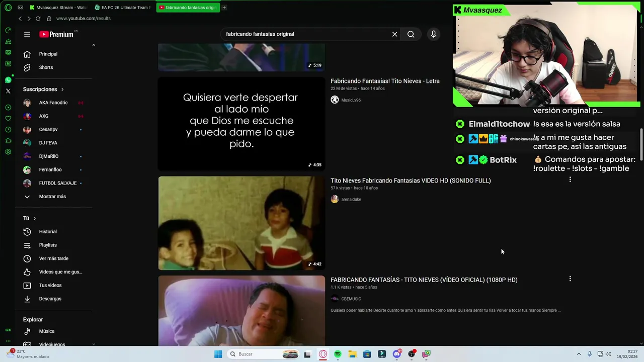644x362 pixels.
Task: Open FUTBOL SALVAJE subscription channel
Action: coord(58,183)
